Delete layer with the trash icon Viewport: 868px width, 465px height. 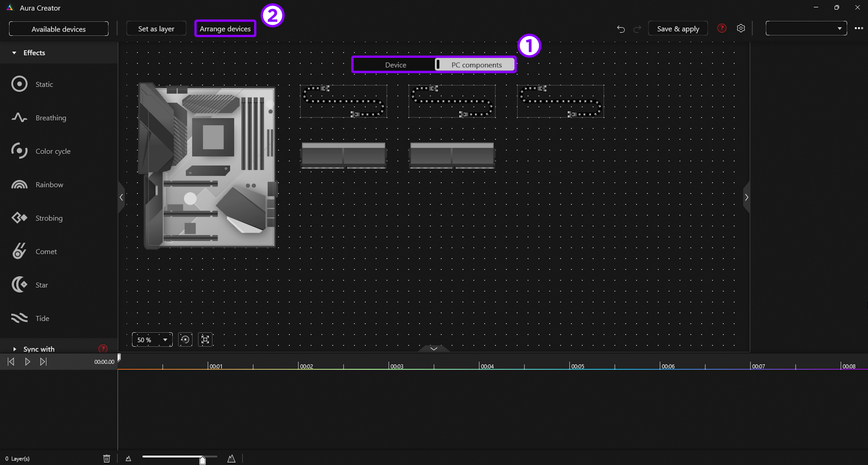pos(107,458)
